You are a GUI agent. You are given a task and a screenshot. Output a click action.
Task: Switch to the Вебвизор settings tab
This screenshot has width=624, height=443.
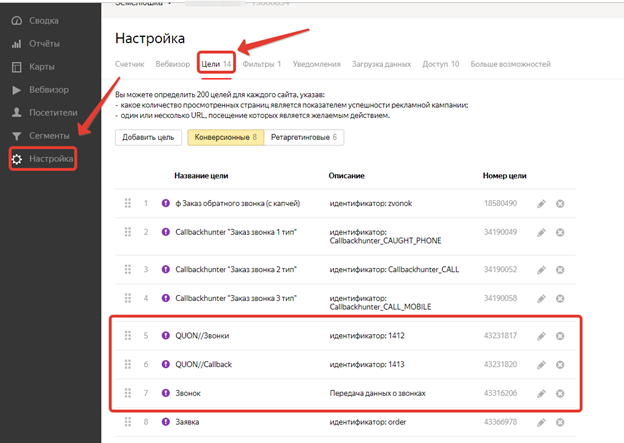(173, 64)
